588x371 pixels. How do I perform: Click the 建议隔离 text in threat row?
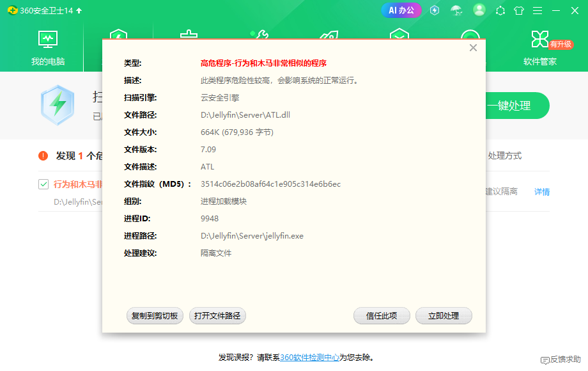point(501,192)
